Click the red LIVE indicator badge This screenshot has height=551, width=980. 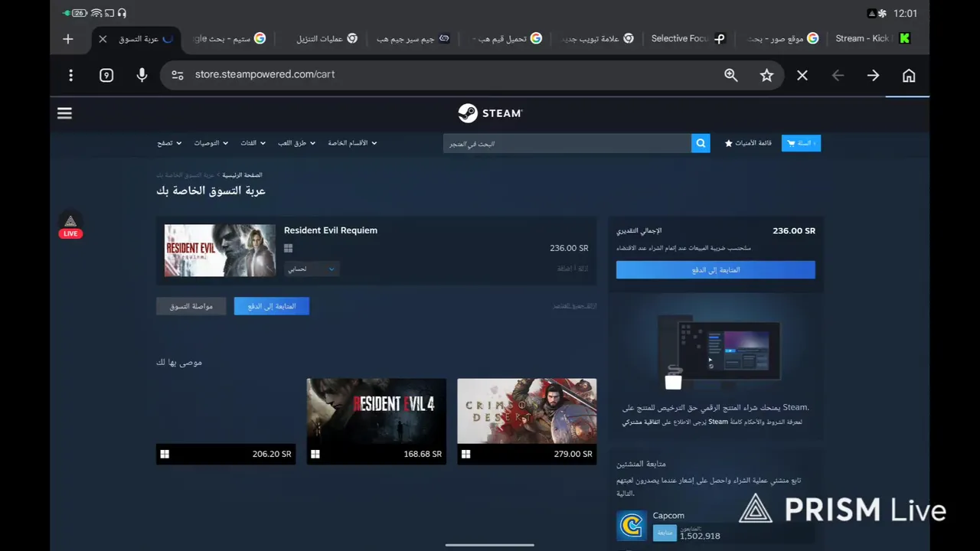coord(70,233)
